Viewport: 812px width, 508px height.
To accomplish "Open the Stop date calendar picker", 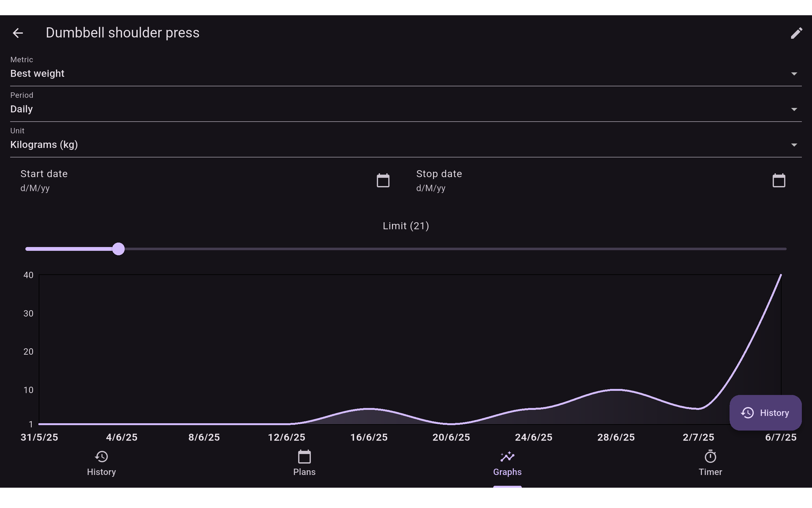I will tap(779, 180).
